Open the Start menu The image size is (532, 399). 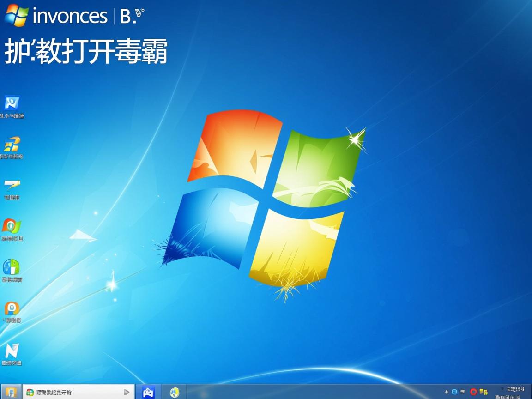pos(7,392)
